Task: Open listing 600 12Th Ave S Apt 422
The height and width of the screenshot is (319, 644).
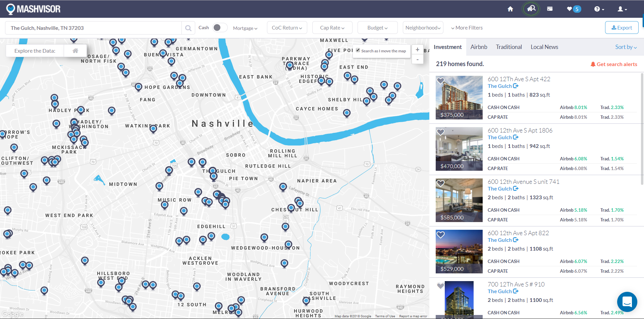Action: pyautogui.click(x=519, y=79)
